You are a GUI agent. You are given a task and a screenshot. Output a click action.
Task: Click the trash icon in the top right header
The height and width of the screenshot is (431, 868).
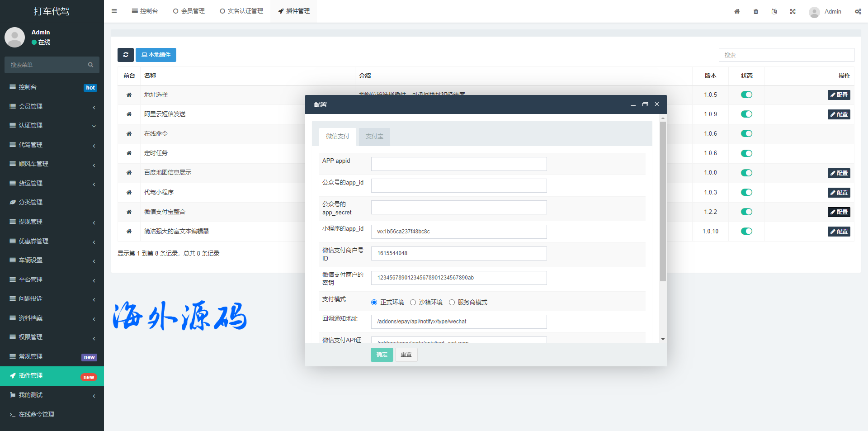[x=756, y=12]
